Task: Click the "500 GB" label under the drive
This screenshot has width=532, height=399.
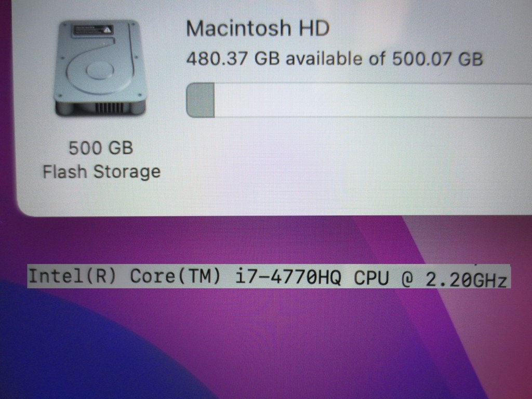Action: pos(101,148)
